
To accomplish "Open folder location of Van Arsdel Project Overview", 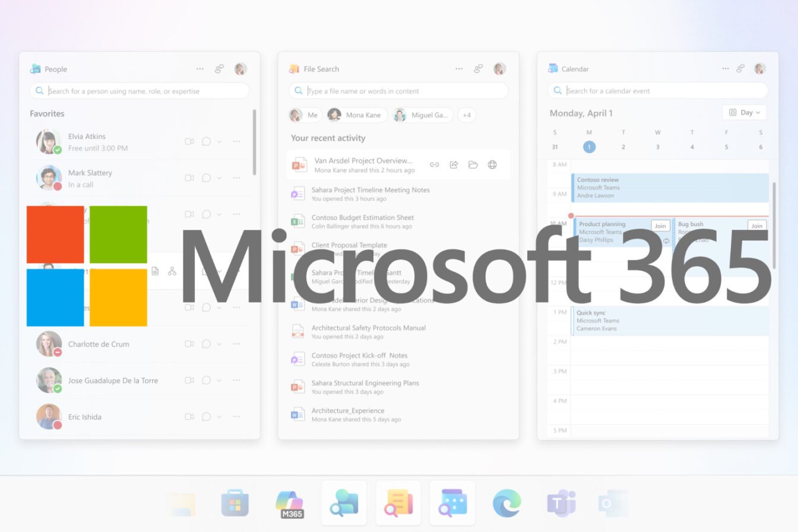I will [473, 164].
